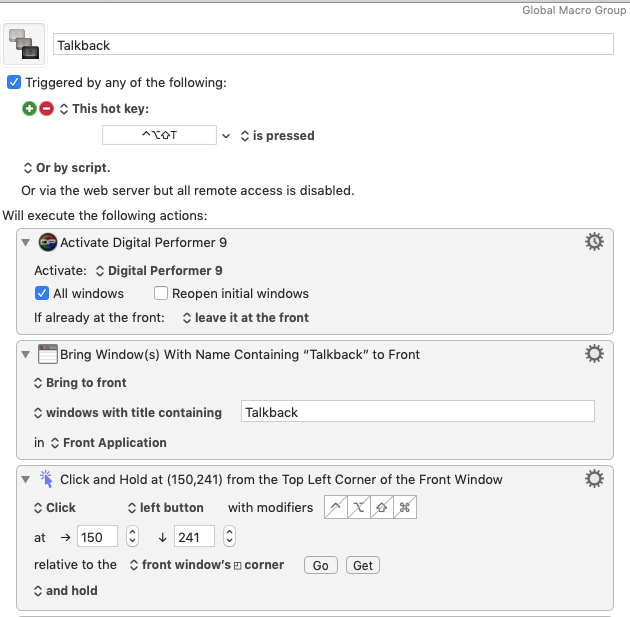The height and width of the screenshot is (617, 630).
Task: Enable Reopen initial windows checkbox
Action: click(161, 293)
